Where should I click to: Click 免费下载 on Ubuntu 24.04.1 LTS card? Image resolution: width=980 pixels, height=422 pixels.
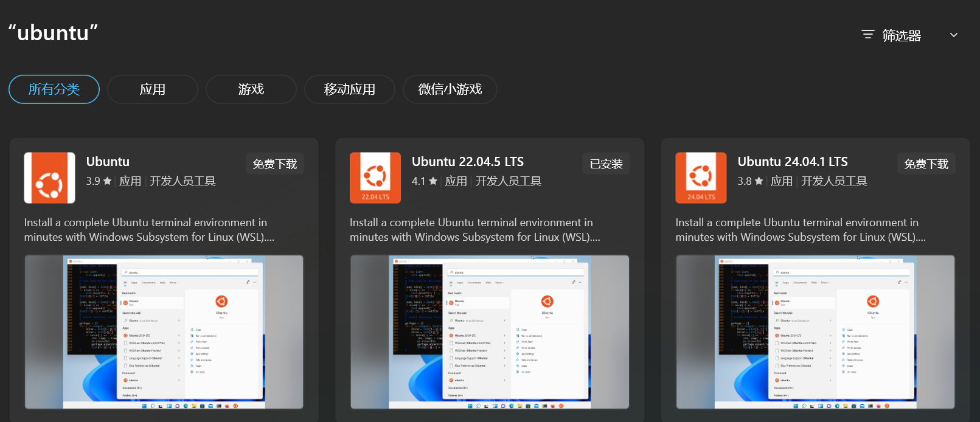point(926,164)
